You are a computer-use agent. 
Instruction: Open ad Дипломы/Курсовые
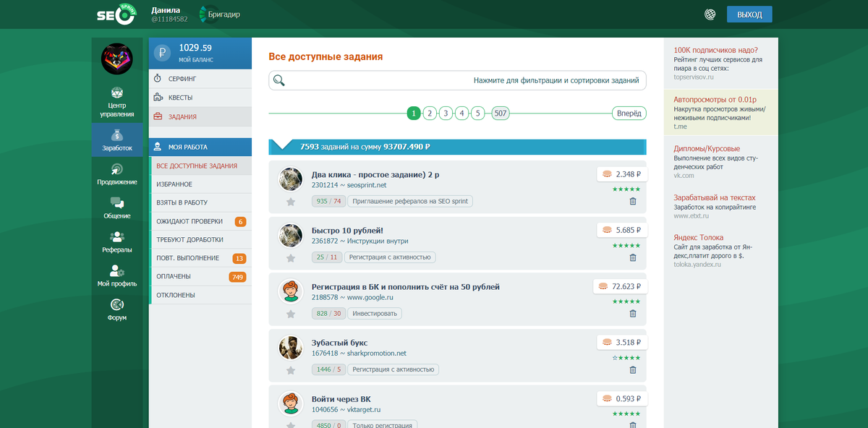coord(707,149)
